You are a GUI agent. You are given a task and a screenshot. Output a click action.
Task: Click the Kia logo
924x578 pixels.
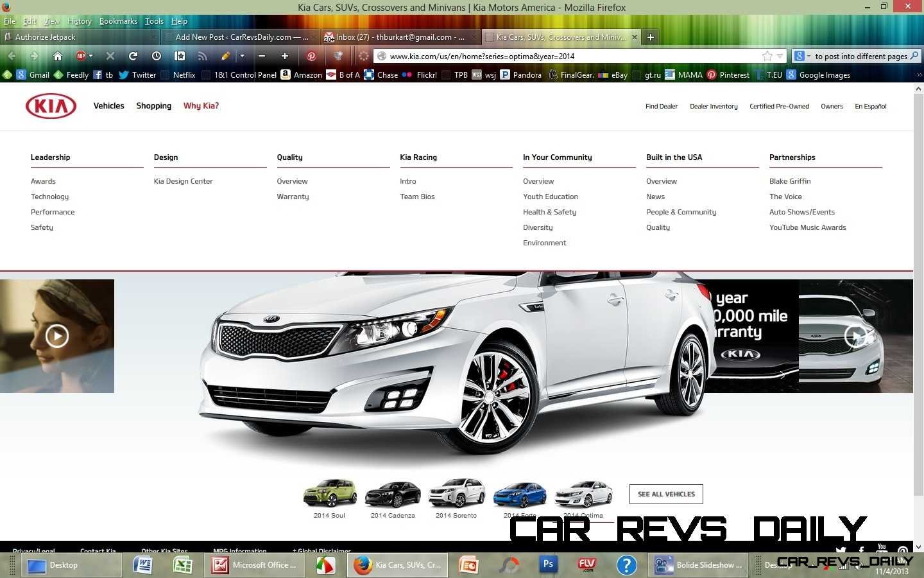pos(51,106)
